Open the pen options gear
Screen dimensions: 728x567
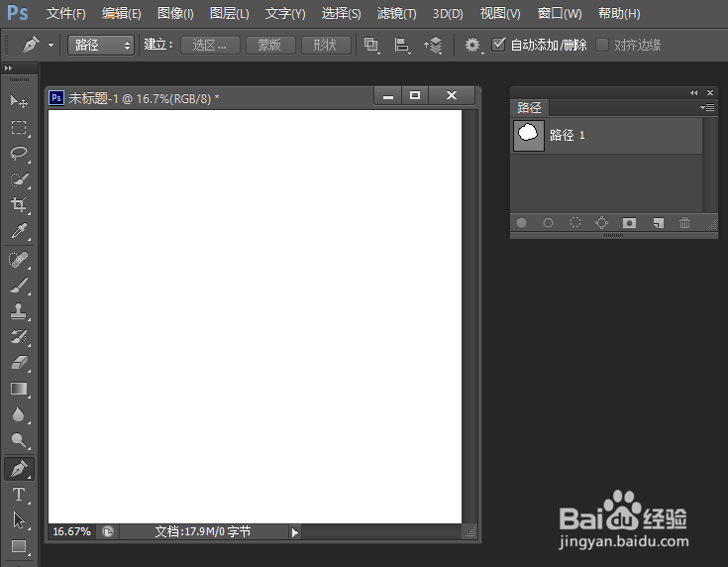[x=472, y=45]
